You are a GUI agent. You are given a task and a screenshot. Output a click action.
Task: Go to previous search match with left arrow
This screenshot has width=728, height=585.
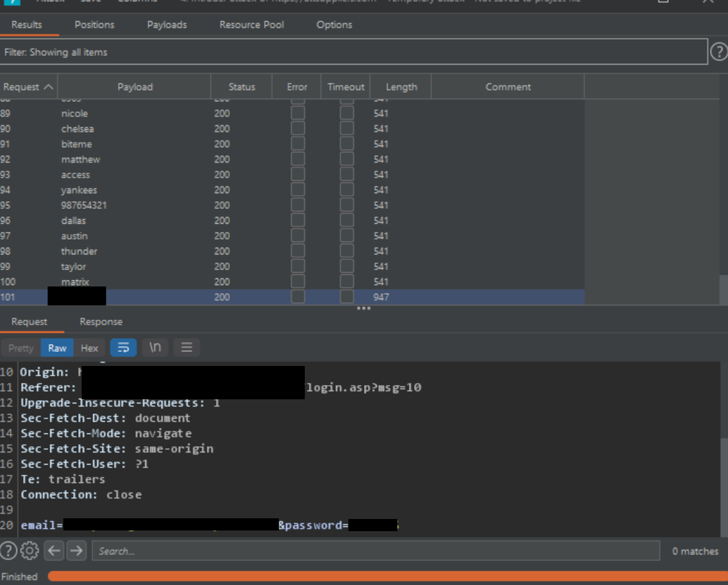point(53,551)
